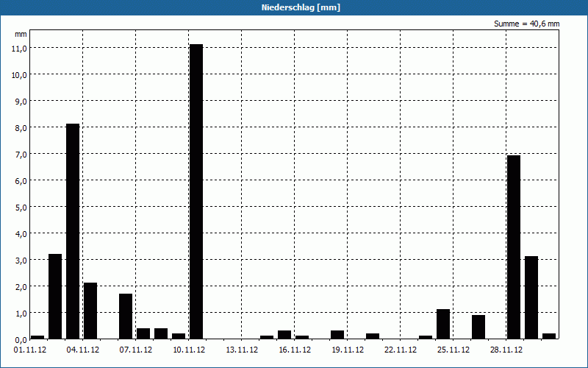
Task: Click the 8,0 y-axis value
Action: pyautogui.click(x=21, y=127)
